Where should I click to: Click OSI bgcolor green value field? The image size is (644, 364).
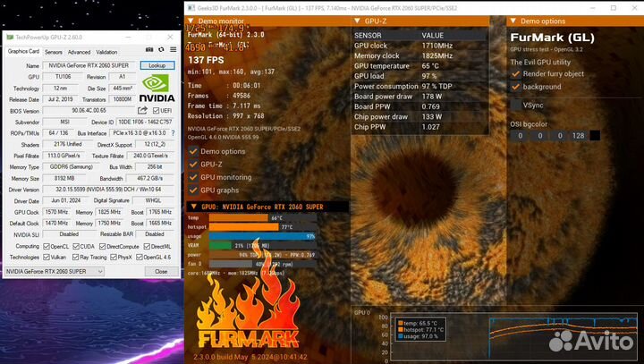click(539, 136)
